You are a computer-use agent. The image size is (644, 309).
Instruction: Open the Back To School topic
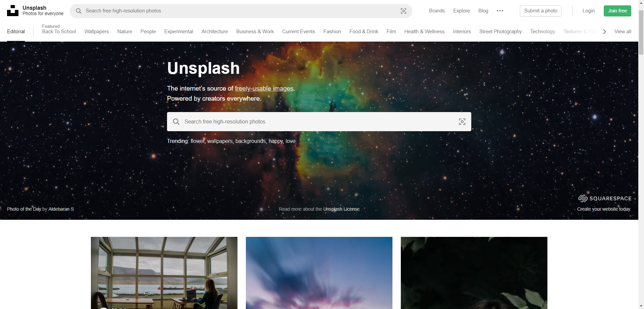coord(59,32)
